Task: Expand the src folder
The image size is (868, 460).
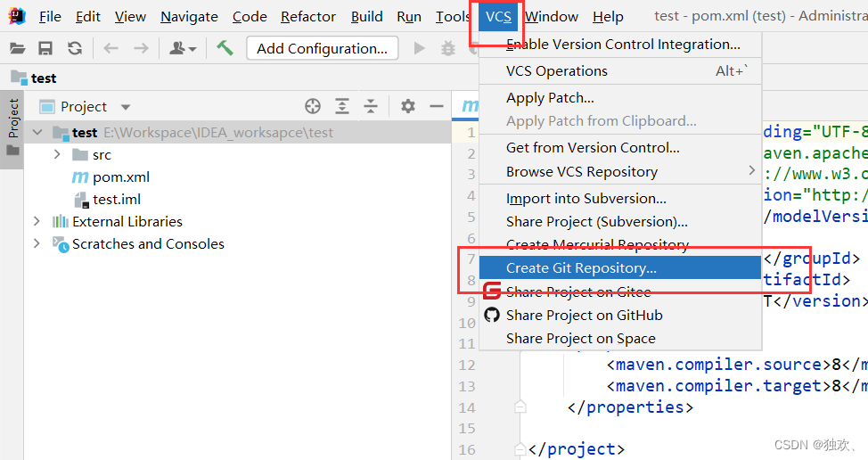Action: click(x=57, y=154)
